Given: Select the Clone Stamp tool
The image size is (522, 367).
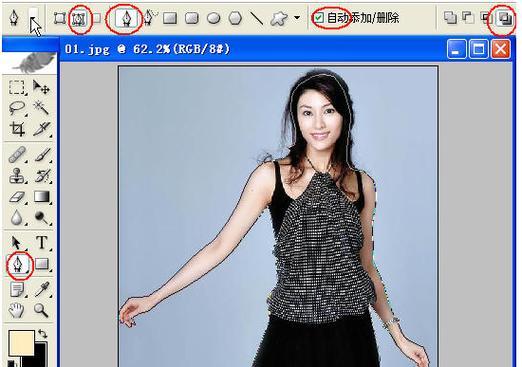Looking at the screenshot, I should point(17,176).
